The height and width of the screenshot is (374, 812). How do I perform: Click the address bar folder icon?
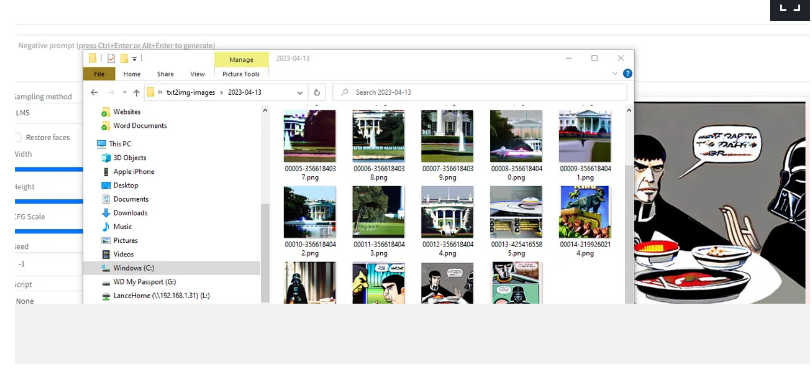pyautogui.click(x=151, y=92)
